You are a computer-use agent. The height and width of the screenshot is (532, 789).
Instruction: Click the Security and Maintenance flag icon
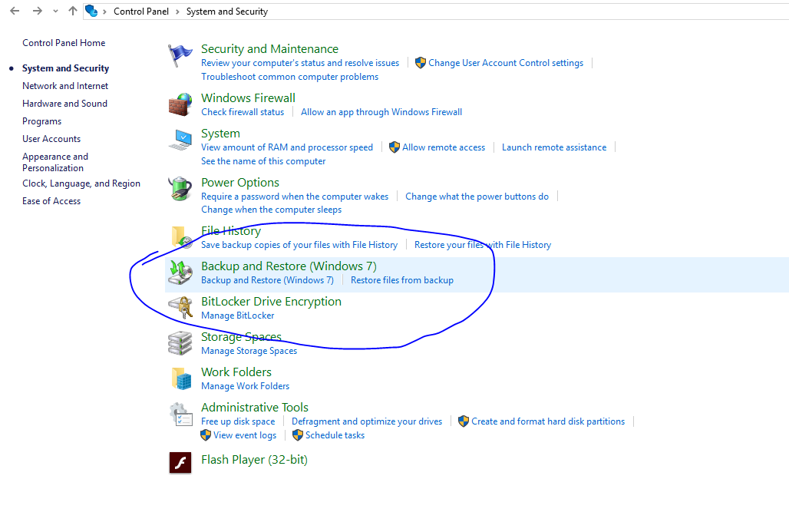pyautogui.click(x=180, y=55)
